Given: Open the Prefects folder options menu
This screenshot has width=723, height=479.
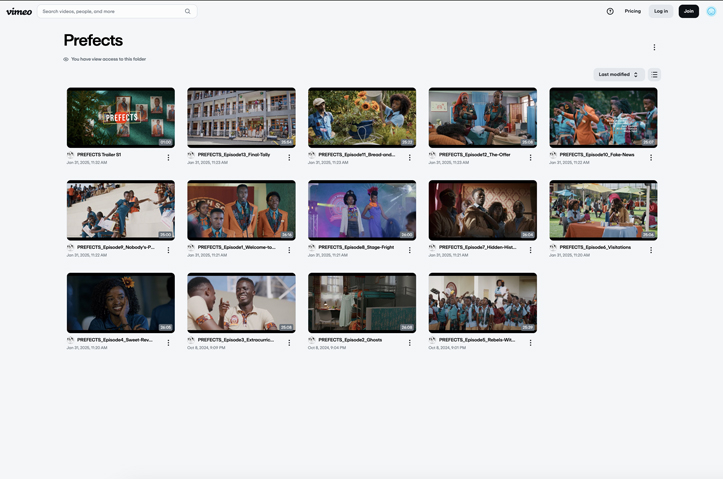Looking at the screenshot, I should [x=654, y=47].
